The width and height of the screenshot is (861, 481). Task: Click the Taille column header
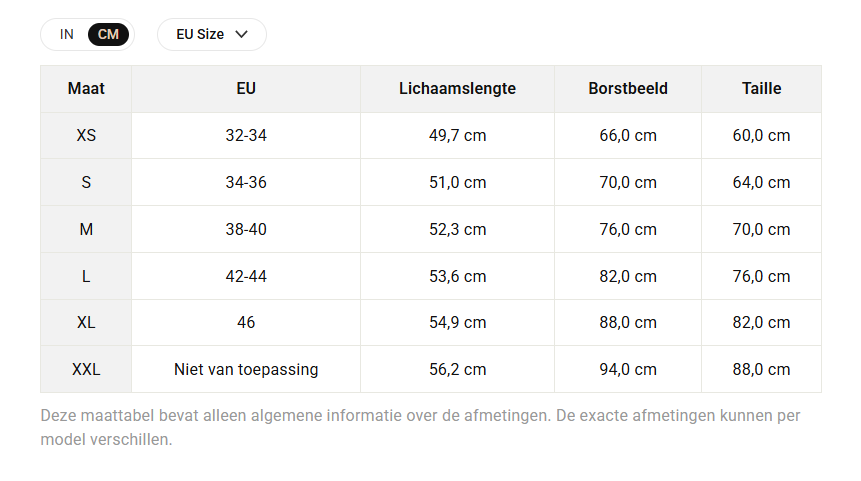tap(762, 89)
